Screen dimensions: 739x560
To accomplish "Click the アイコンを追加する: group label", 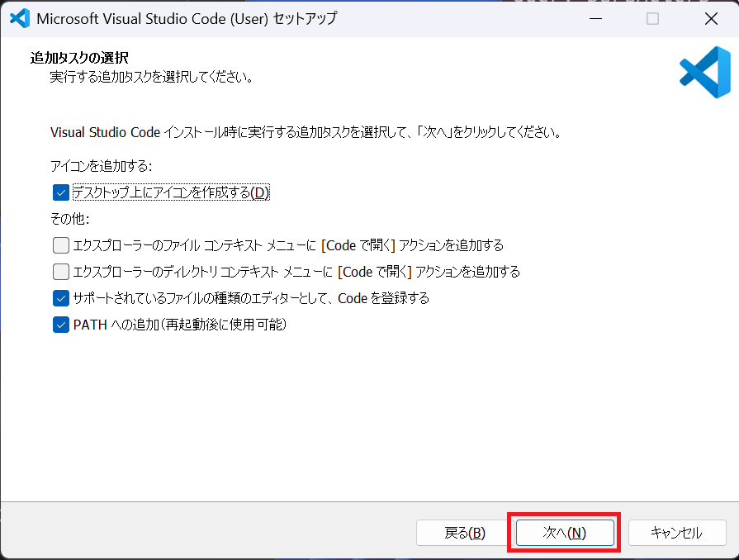I will point(102,166).
